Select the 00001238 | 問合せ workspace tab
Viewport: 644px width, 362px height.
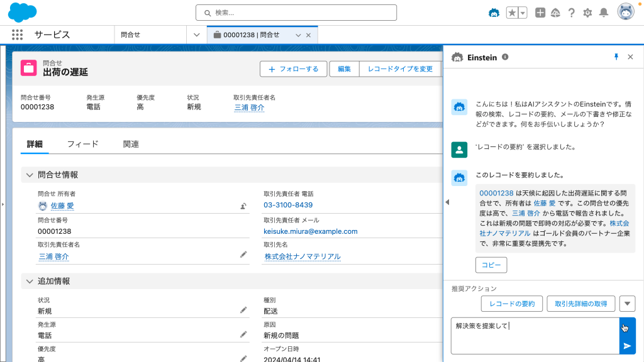[252, 35]
